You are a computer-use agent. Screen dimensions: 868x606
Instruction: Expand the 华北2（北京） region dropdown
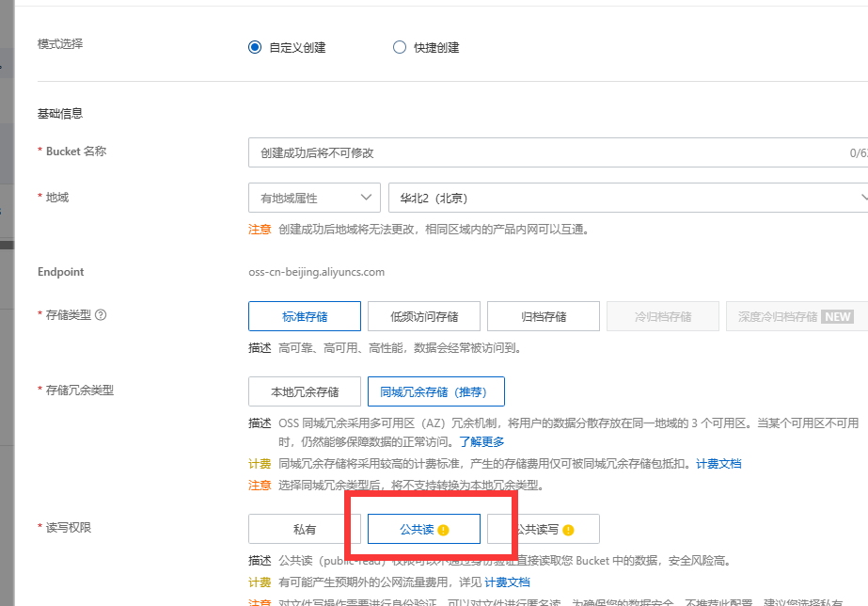pyautogui.click(x=628, y=198)
